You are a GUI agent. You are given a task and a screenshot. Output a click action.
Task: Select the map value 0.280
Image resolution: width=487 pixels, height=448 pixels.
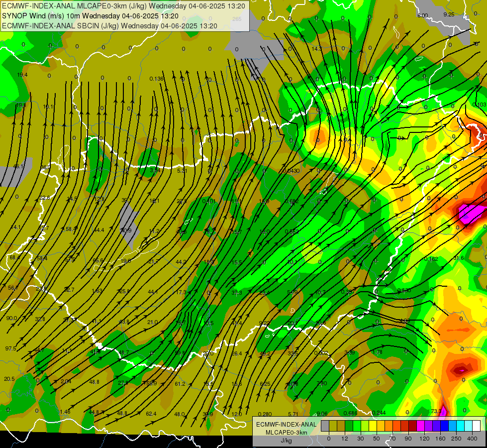265,414
